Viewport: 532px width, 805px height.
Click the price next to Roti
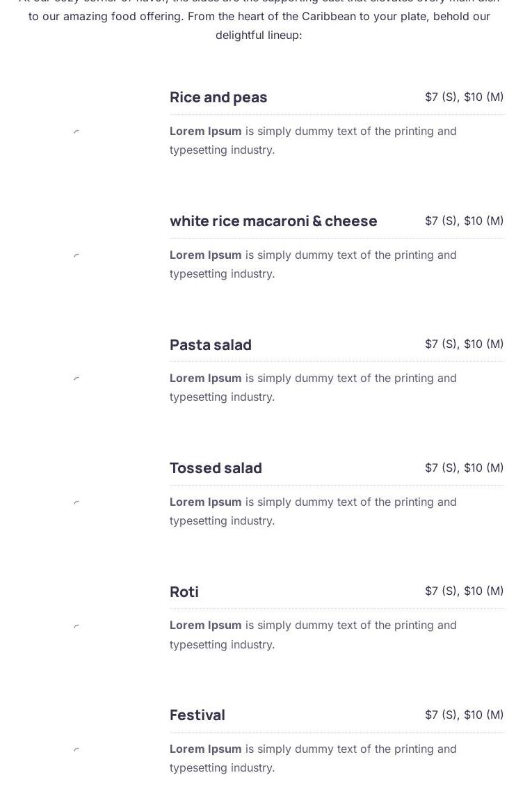click(465, 591)
